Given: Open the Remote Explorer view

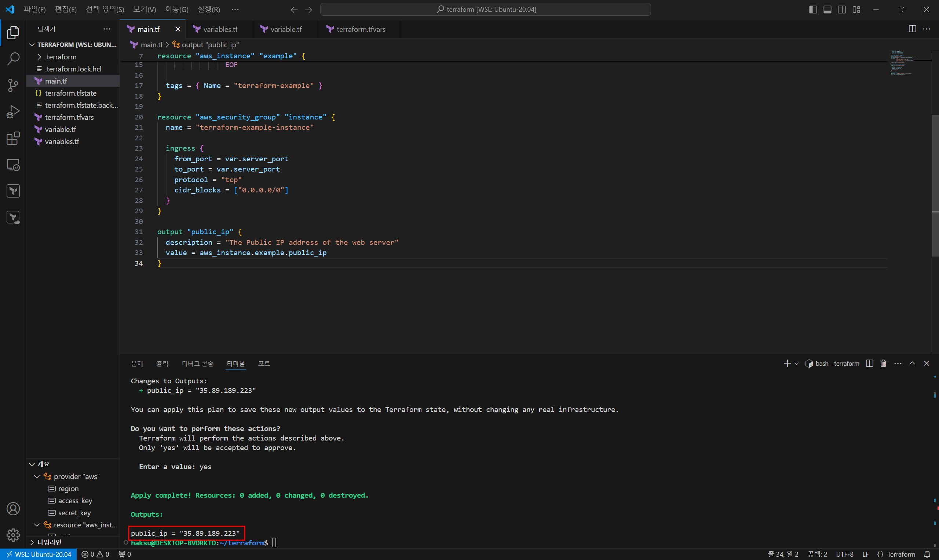Looking at the screenshot, I should pyautogui.click(x=13, y=165).
